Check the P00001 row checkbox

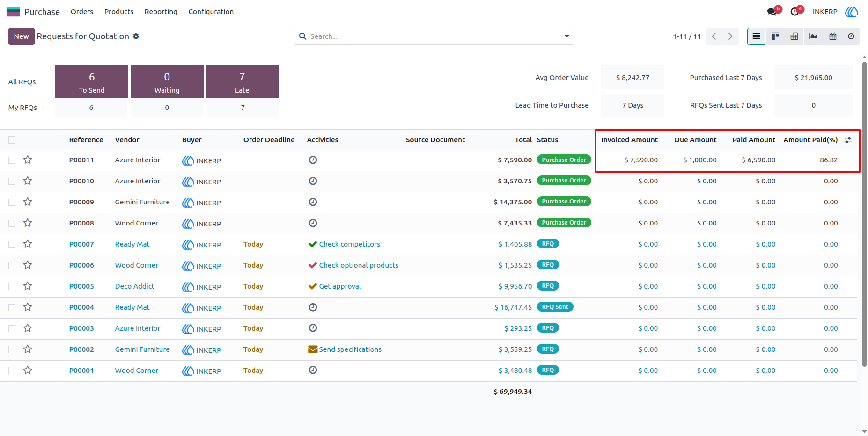pyautogui.click(x=12, y=371)
